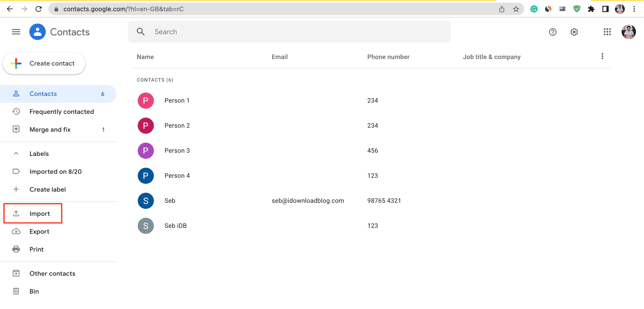Open contact Seb iDB
Viewport: 644px width, 309px height.
point(176,226)
